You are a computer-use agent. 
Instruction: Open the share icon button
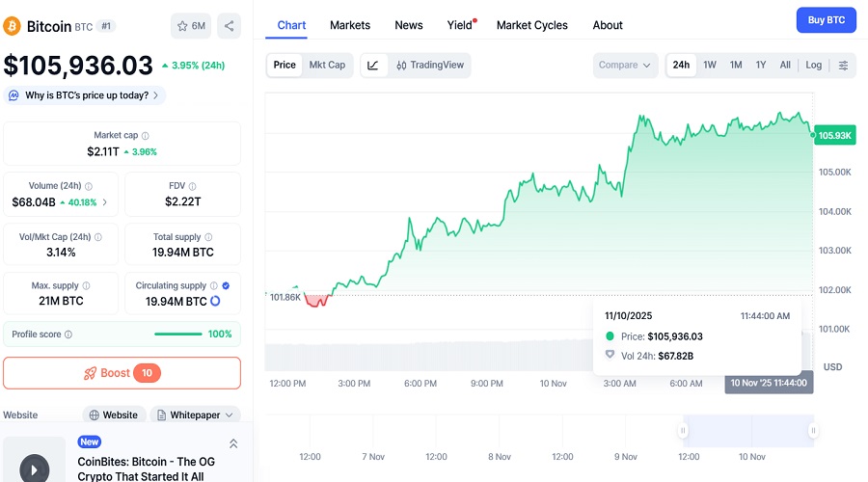point(229,26)
